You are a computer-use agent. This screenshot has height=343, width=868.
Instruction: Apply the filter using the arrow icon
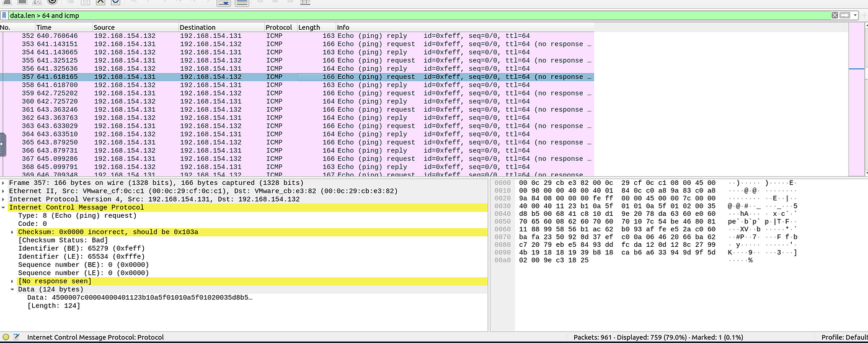point(844,15)
